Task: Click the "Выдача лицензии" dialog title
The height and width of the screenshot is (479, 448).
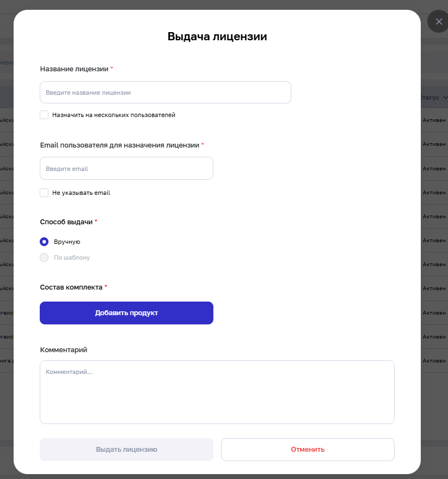Action: point(217,37)
